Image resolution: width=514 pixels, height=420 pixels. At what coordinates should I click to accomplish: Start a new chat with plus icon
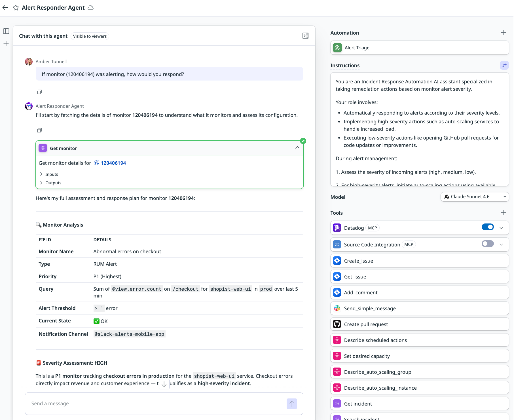coord(6,43)
